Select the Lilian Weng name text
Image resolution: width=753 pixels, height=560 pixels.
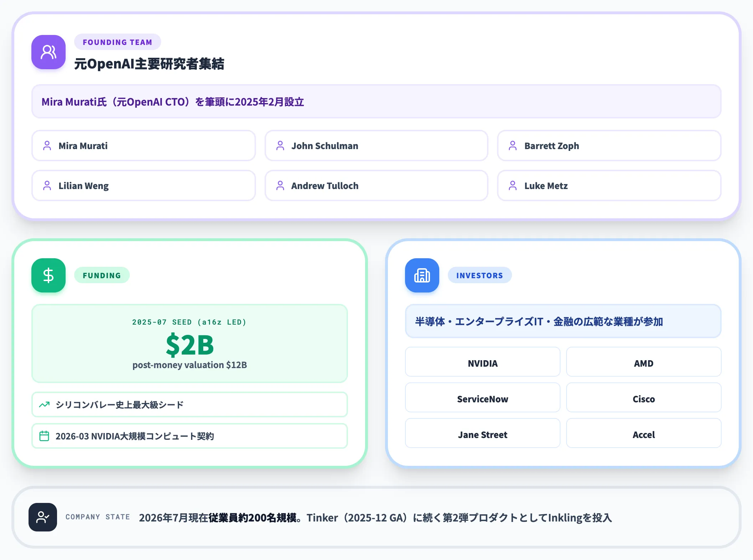[83, 186]
